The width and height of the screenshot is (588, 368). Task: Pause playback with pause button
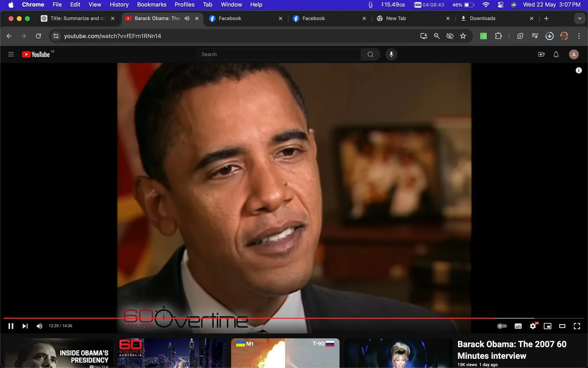(x=11, y=326)
